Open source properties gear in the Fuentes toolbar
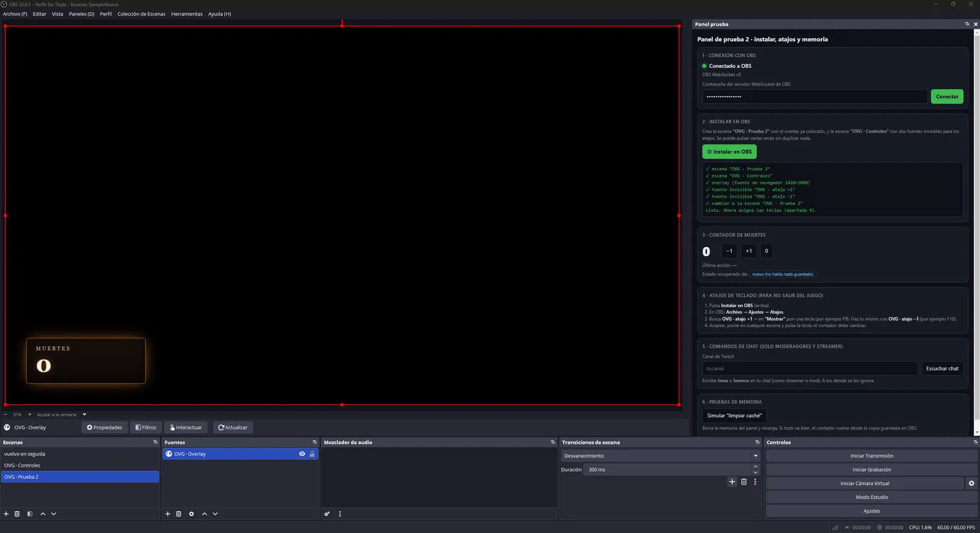Image resolution: width=980 pixels, height=533 pixels. 191,514
